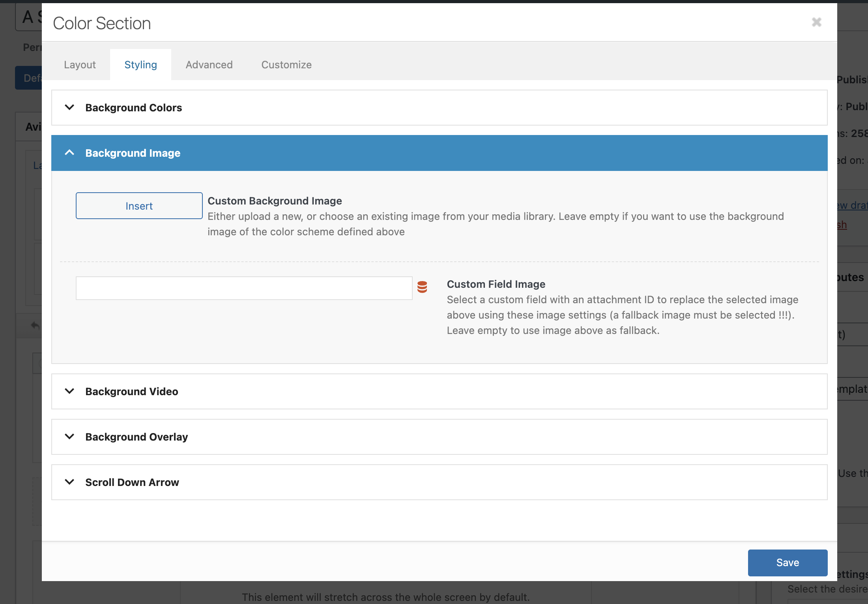This screenshot has height=604, width=868.
Task: Click the orange database icon beside input
Action: [x=422, y=287]
